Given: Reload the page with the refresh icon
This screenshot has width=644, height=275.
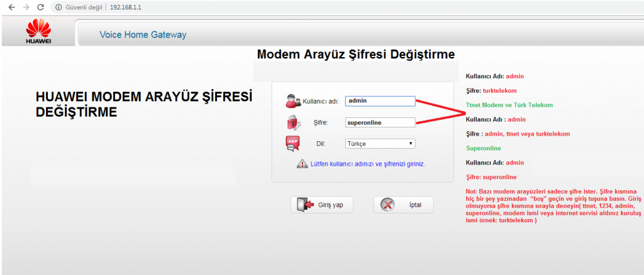Looking at the screenshot, I should pyautogui.click(x=40, y=8).
